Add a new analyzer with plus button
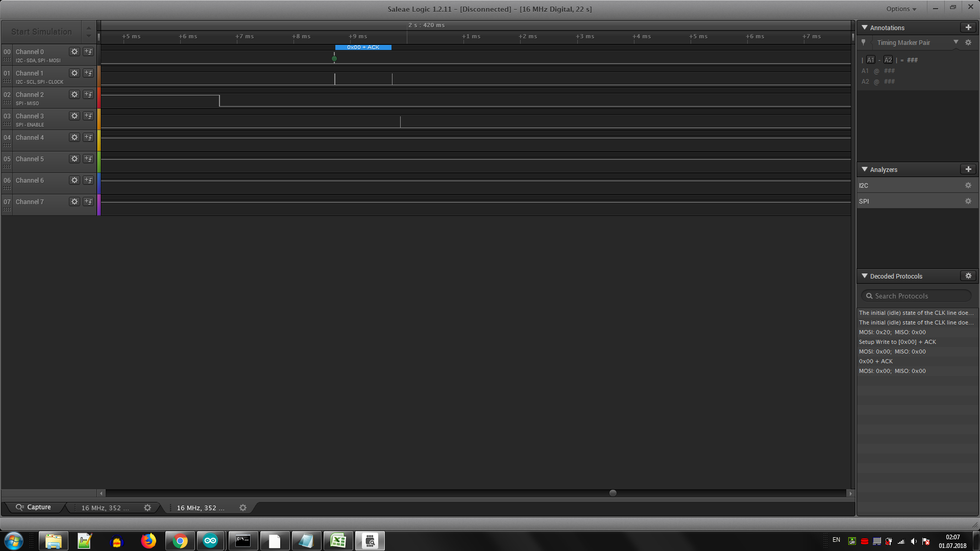The image size is (980, 551). [968, 169]
